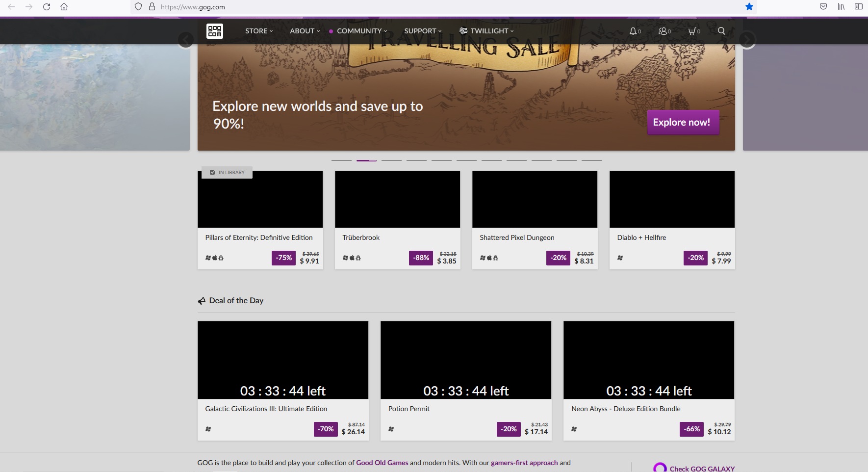
Task: Click Diablo + Hellfire thumbnail image
Action: click(672, 199)
